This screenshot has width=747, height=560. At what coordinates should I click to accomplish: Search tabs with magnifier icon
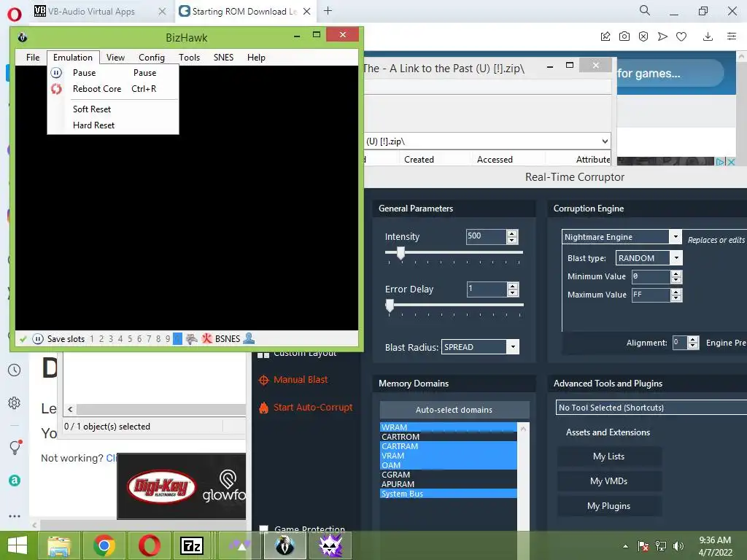645,10
